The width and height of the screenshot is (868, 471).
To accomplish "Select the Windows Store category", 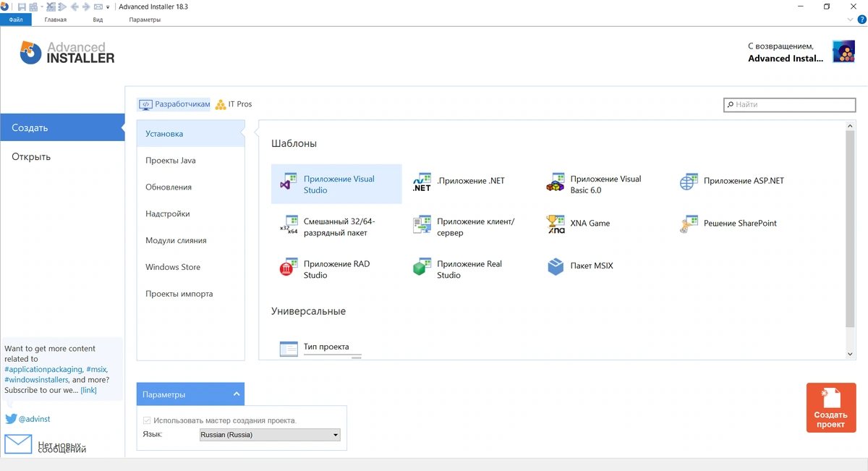I will tap(191, 267).
